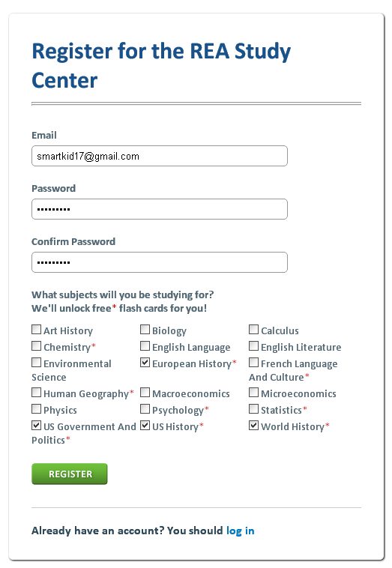Image resolution: width=392 pixels, height=568 pixels.
Task: Check the Microeconomics checkbox
Action: 253,393
